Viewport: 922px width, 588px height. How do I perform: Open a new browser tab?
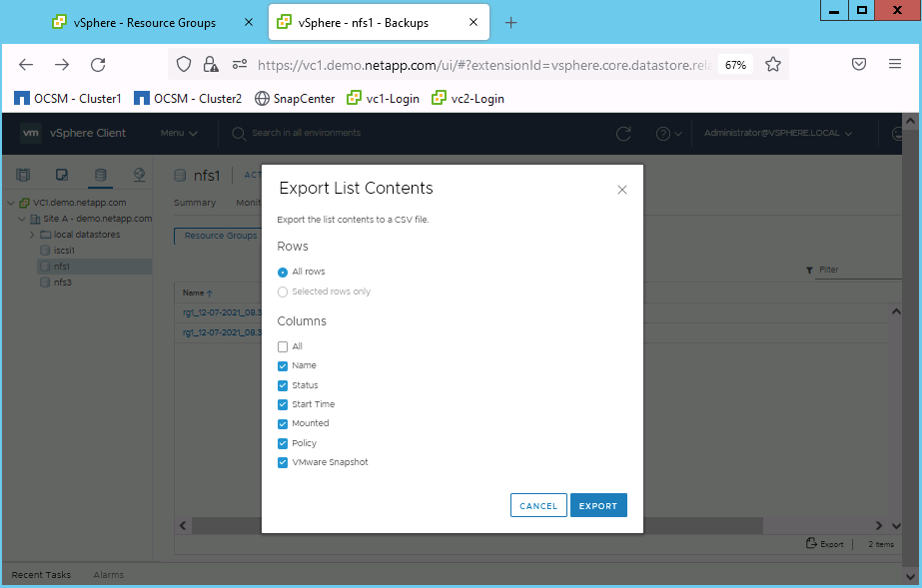[510, 23]
